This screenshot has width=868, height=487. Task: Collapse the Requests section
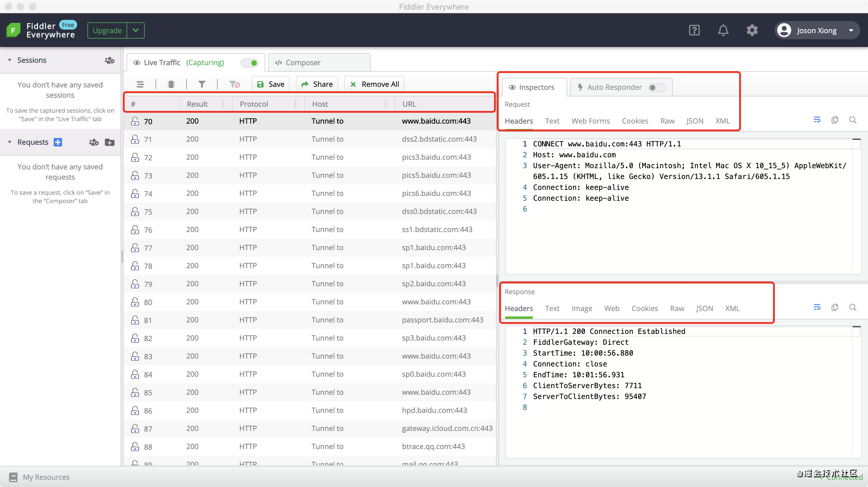coord(10,142)
